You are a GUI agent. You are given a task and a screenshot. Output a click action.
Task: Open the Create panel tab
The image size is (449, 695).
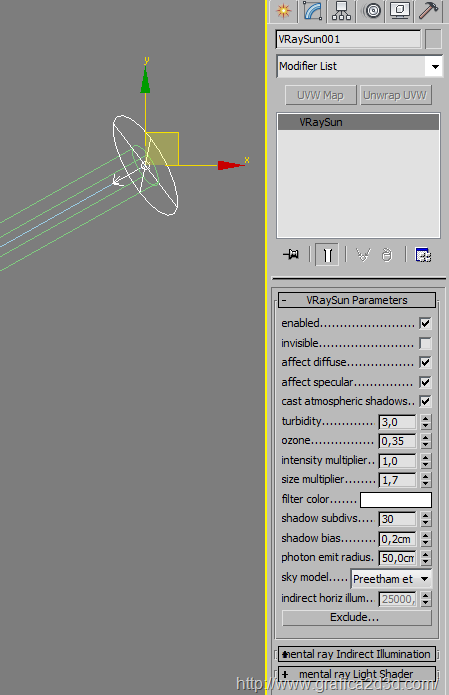283,11
